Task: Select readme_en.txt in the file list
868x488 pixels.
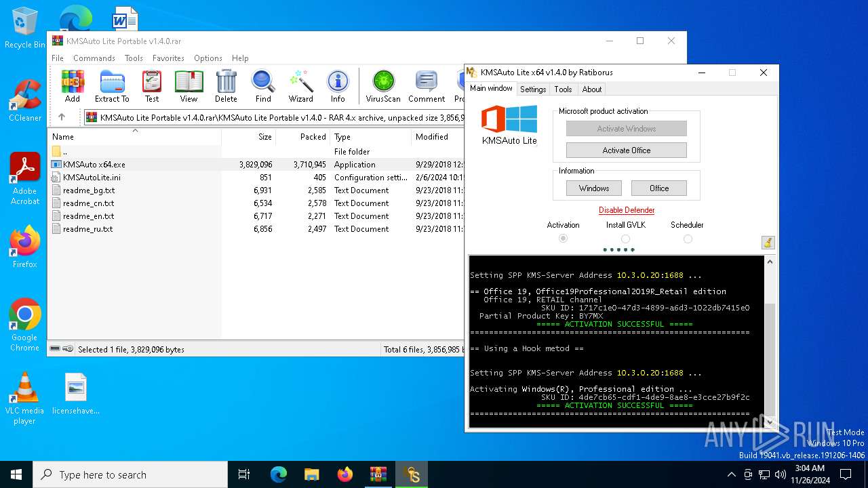Action: tap(256, 216)
